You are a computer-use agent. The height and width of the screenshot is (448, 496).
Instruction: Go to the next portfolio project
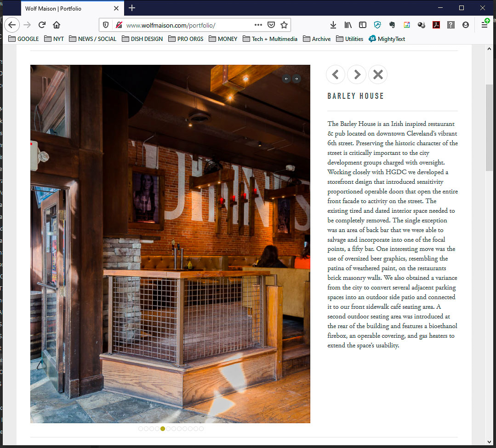(x=357, y=74)
